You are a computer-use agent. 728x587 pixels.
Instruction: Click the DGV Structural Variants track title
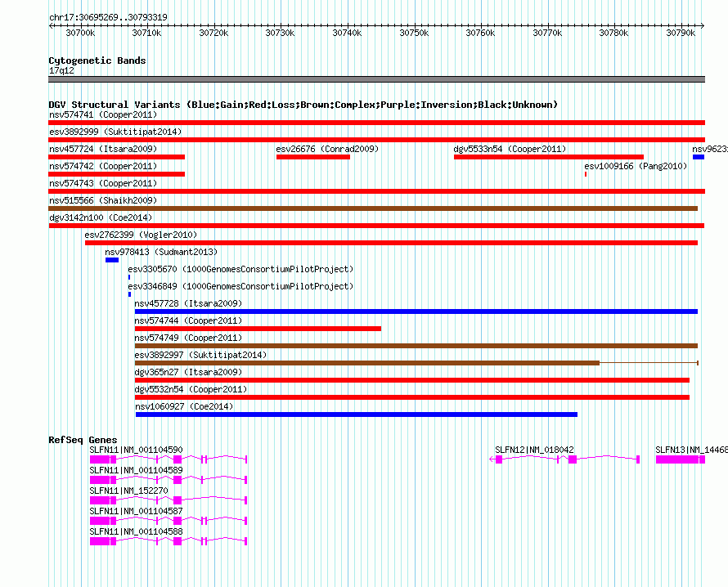[x=303, y=105]
